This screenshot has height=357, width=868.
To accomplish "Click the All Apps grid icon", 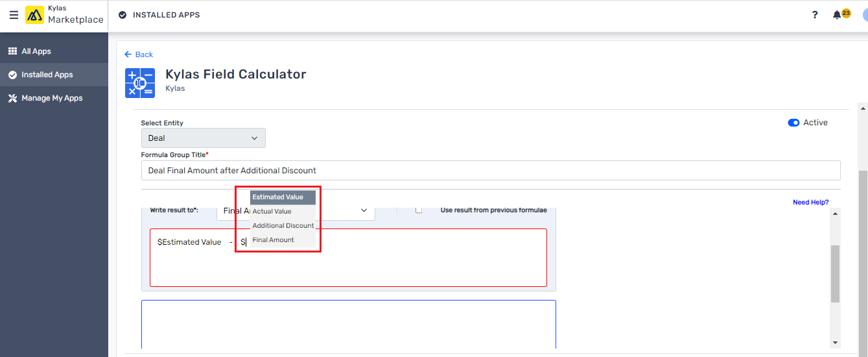I will (12, 51).
